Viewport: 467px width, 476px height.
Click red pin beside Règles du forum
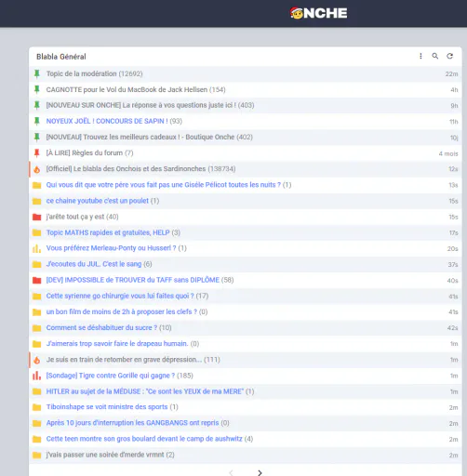click(37, 152)
